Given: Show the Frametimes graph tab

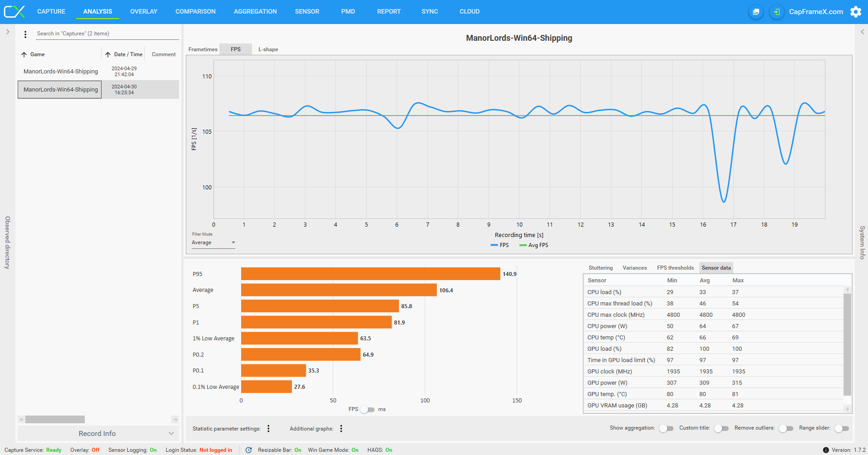Looking at the screenshot, I should click(x=203, y=49).
